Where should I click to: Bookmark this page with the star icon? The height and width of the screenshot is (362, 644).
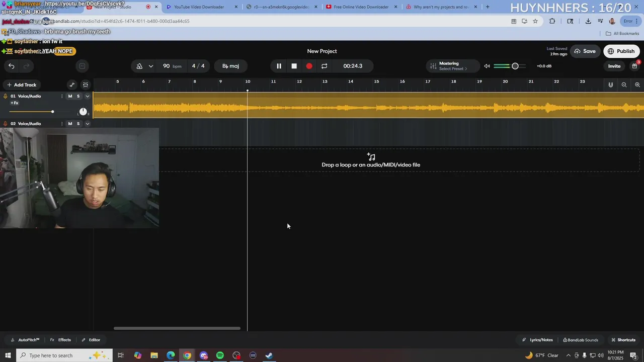point(535,21)
